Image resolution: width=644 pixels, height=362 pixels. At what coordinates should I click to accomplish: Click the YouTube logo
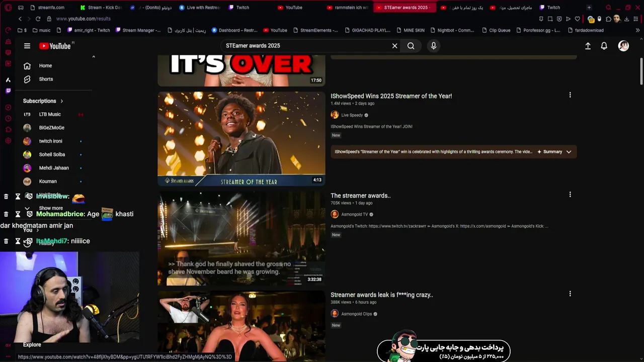(x=55, y=46)
